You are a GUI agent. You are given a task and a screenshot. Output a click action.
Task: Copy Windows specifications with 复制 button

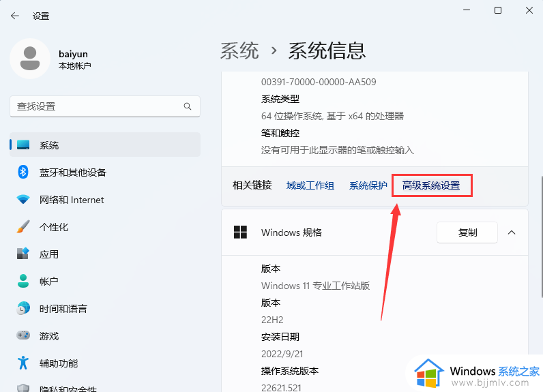point(467,232)
